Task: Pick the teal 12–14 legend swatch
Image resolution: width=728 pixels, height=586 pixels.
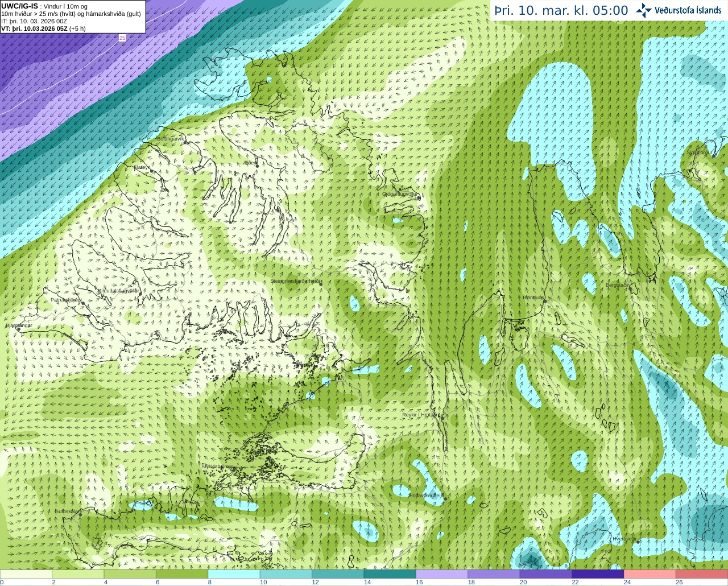Action: pyautogui.click(x=338, y=574)
